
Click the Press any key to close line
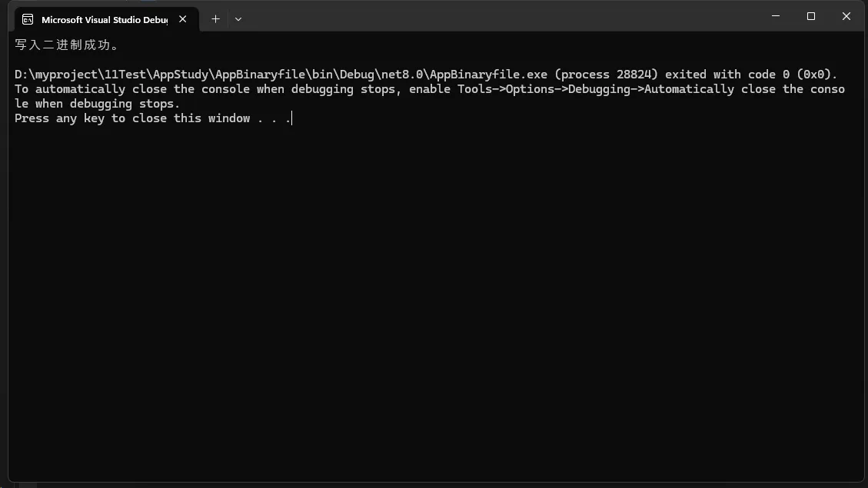[x=153, y=118]
